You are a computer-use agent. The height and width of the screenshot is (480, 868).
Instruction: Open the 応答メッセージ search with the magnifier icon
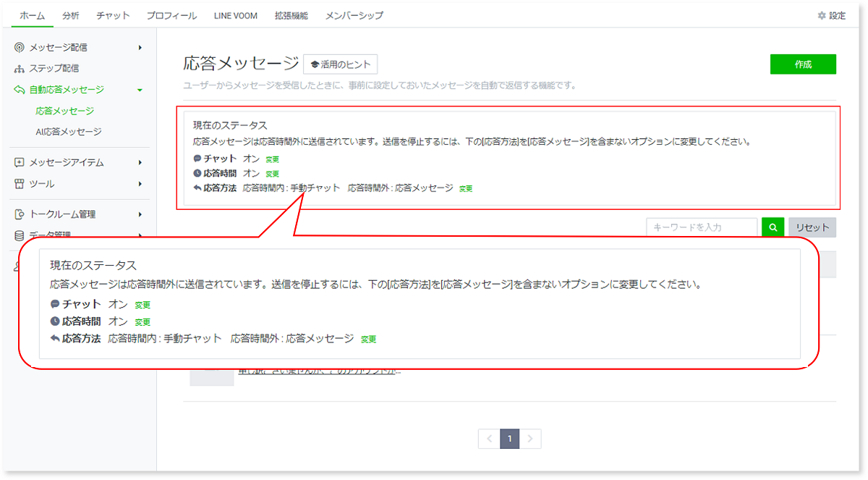pos(773,227)
